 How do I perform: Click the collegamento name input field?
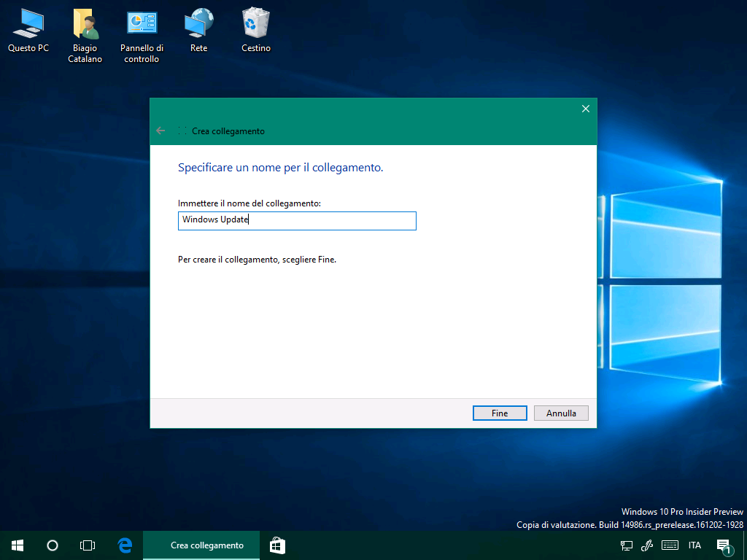[297, 220]
